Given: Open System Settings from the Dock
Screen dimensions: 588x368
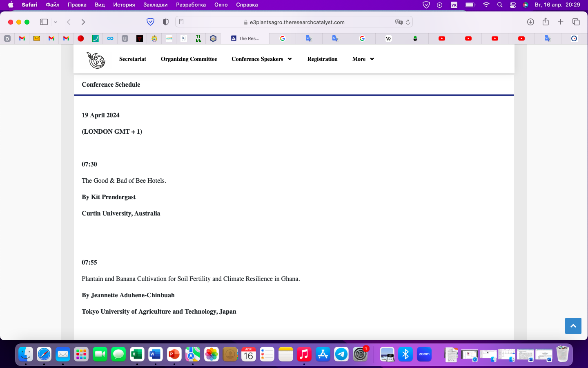Looking at the screenshot, I should (360, 354).
